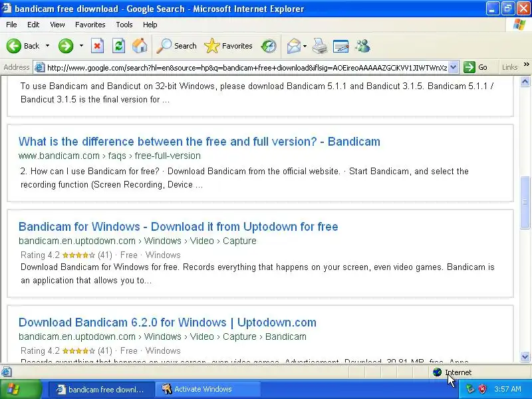The image size is (532, 399).
Task: Click the scrollbar up arrow
Action: click(x=525, y=81)
